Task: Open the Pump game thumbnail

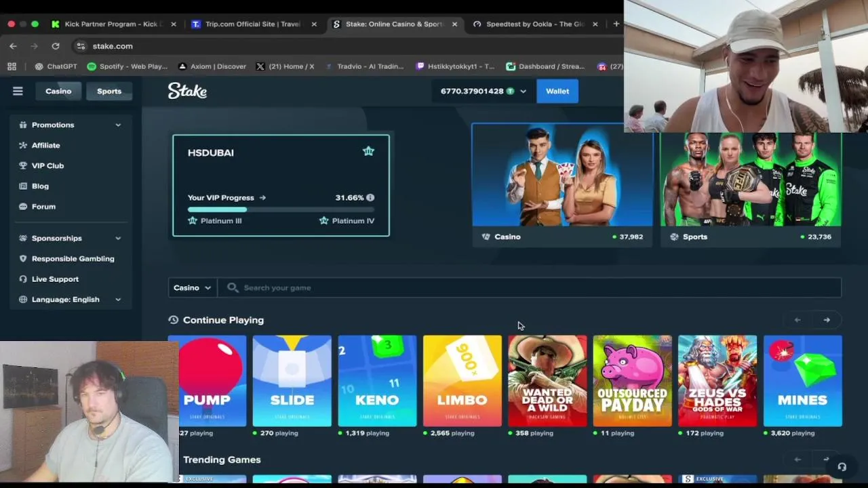Action: 208,381
